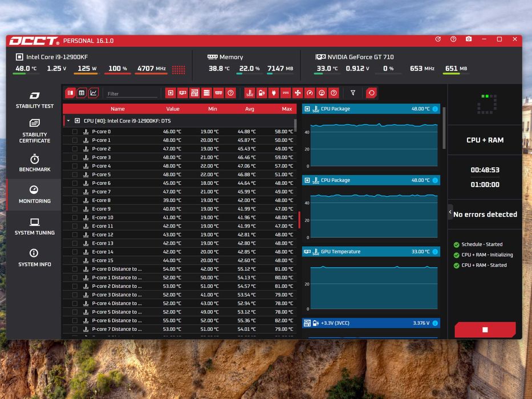Tick the P-core 3 checkbox
Image resolution: width=532 pixels, height=399 pixels.
75,157
